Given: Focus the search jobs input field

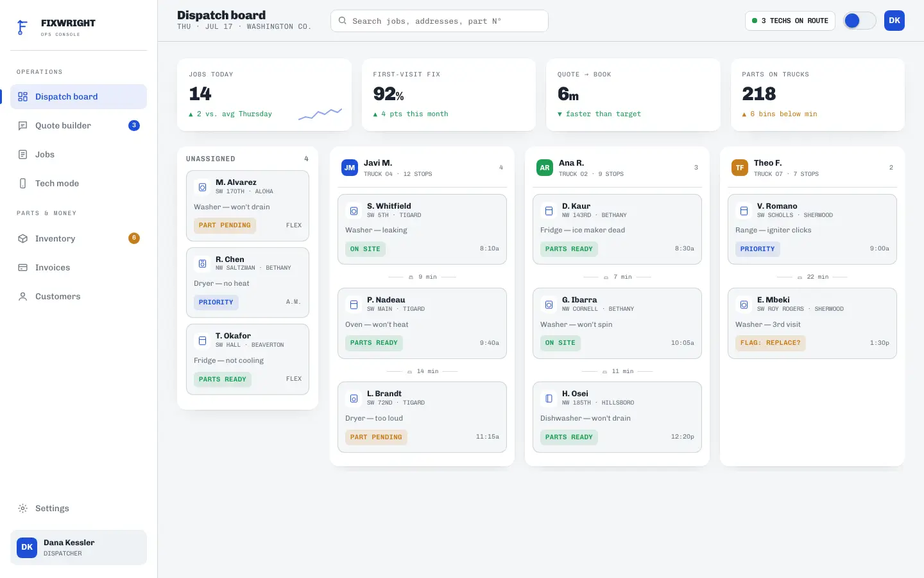Looking at the screenshot, I should (440, 21).
